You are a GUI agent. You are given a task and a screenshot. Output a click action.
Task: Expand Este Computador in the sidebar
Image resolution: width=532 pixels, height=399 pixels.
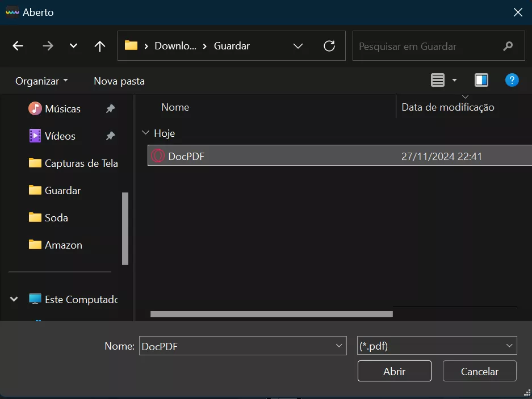tap(12, 299)
